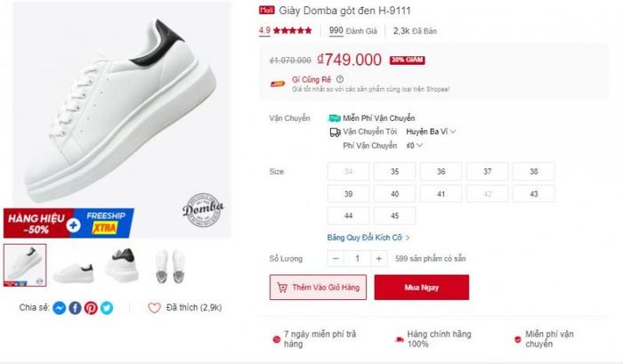Choose shoe size 45

[394, 215]
